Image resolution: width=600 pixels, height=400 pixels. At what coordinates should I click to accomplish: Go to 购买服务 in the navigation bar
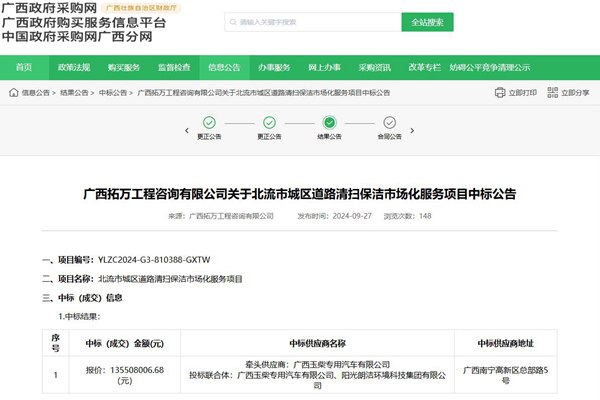pos(123,67)
